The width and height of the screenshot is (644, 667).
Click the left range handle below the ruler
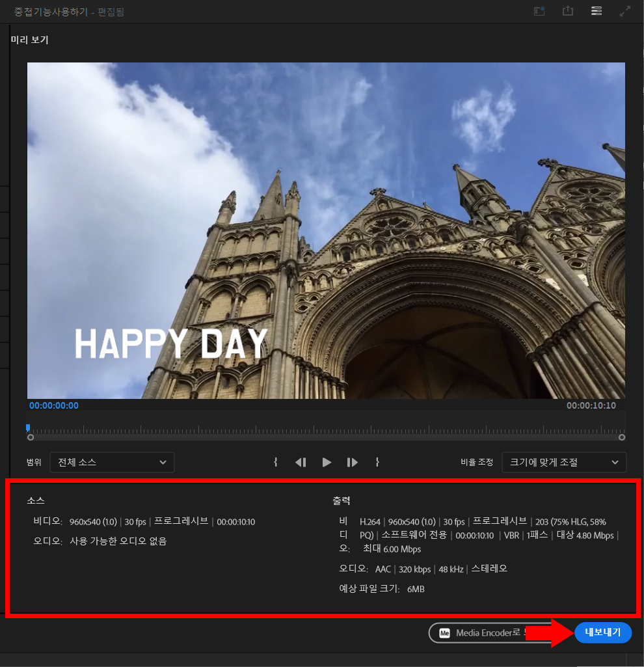click(x=31, y=437)
